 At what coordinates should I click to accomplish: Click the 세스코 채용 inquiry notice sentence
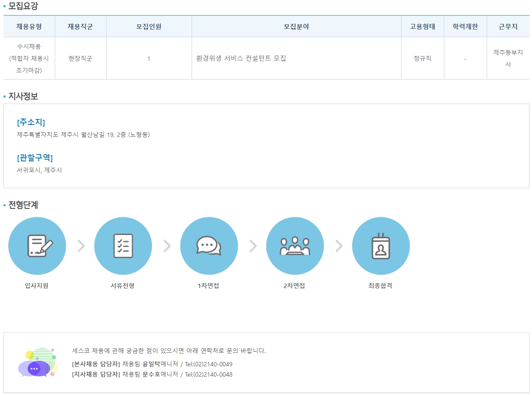tap(169, 351)
